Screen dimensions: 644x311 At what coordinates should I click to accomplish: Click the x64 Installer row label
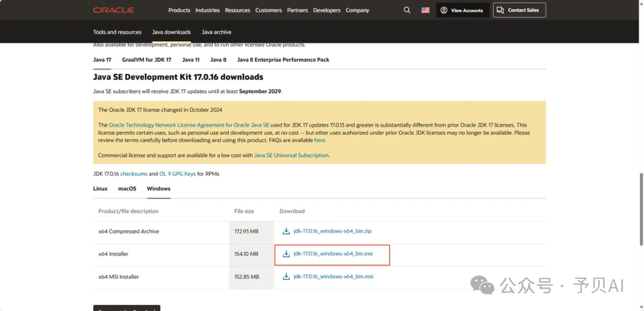click(x=113, y=254)
